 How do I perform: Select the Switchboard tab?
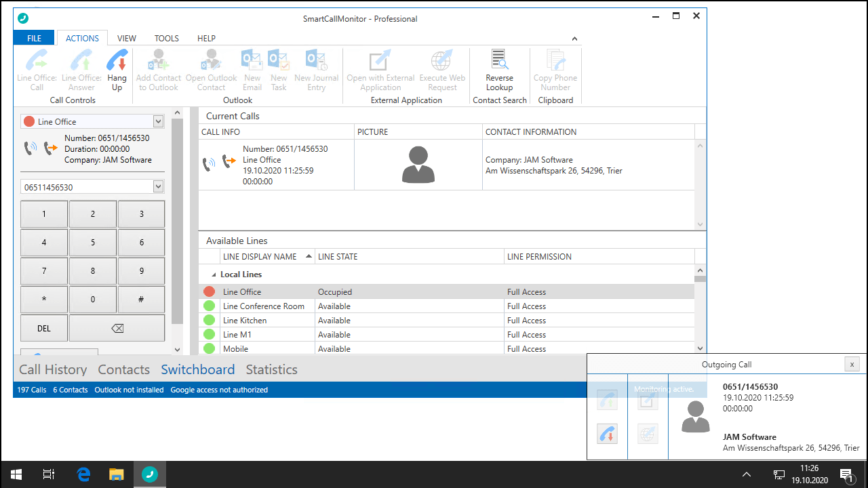pos(197,369)
